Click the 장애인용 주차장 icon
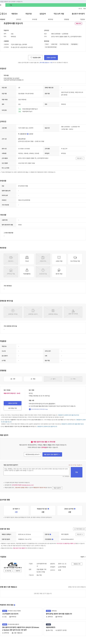86x644 pixels. coord(13,312)
